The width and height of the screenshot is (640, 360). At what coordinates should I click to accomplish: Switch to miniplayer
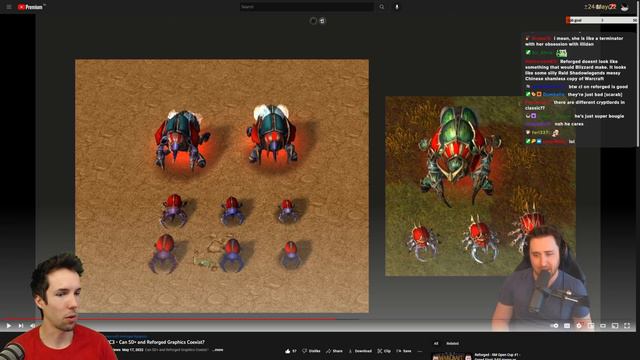point(591,326)
